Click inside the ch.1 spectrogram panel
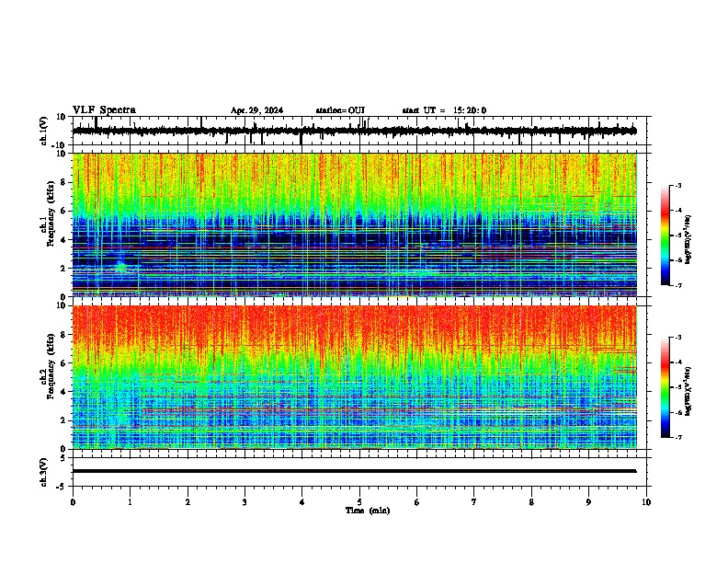Screen dimensions: 728x563 (x=354, y=224)
